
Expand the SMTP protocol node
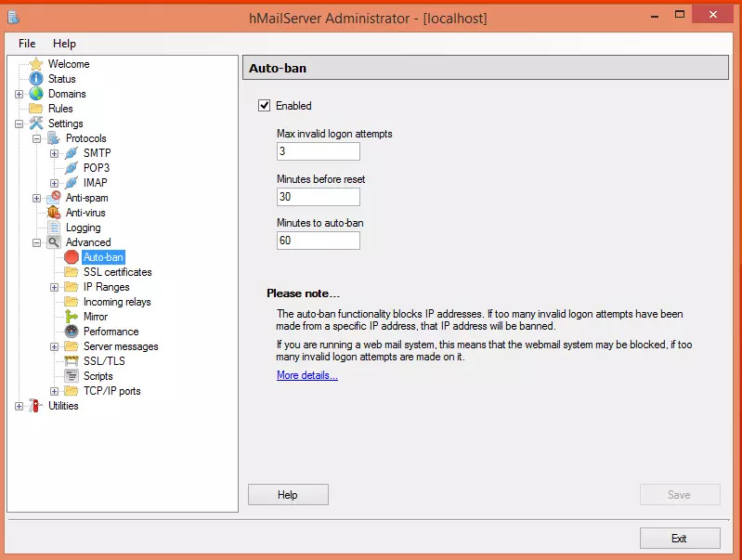tap(55, 153)
